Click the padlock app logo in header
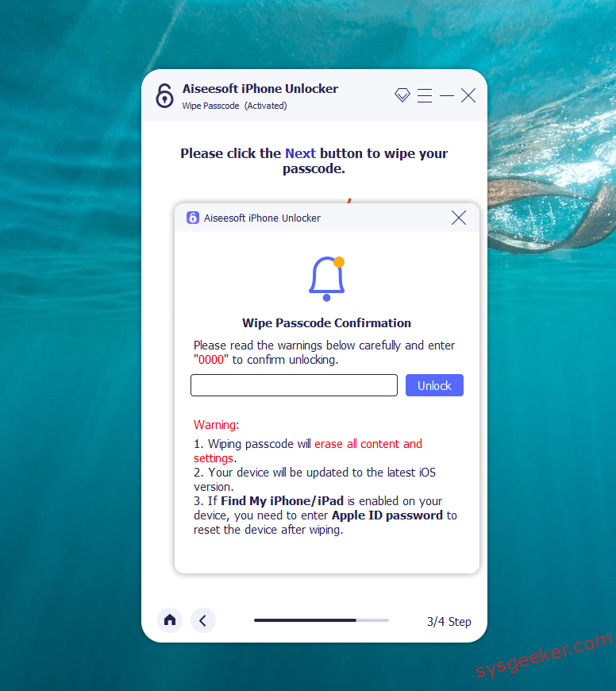 click(164, 95)
